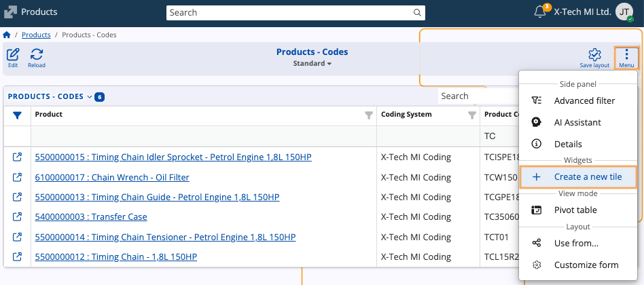Choose Pivot table view mode
This screenshot has width=644, height=285.
tap(575, 210)
